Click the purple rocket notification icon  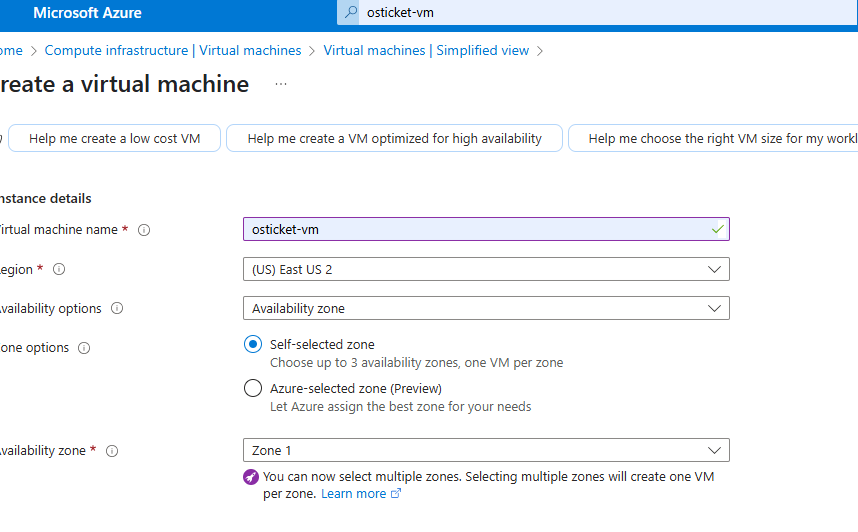pyautogui.click(x=251, y=477)
